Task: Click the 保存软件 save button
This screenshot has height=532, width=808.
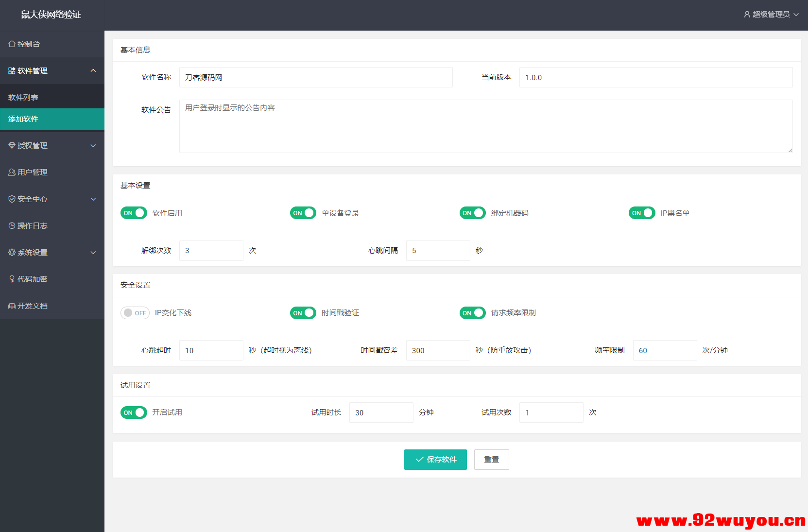Action: [x=435, y=459]
